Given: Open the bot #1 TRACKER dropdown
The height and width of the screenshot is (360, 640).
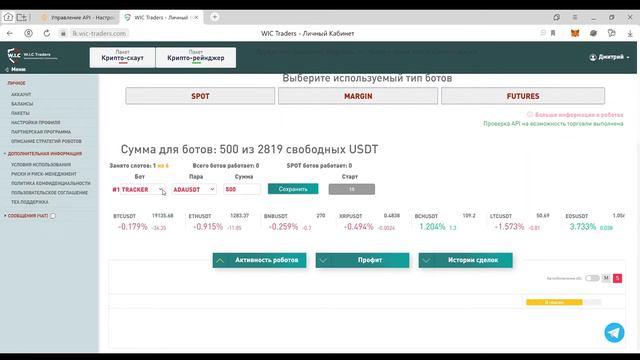Looking at the screenshot, I should click(x=139, y=189).
